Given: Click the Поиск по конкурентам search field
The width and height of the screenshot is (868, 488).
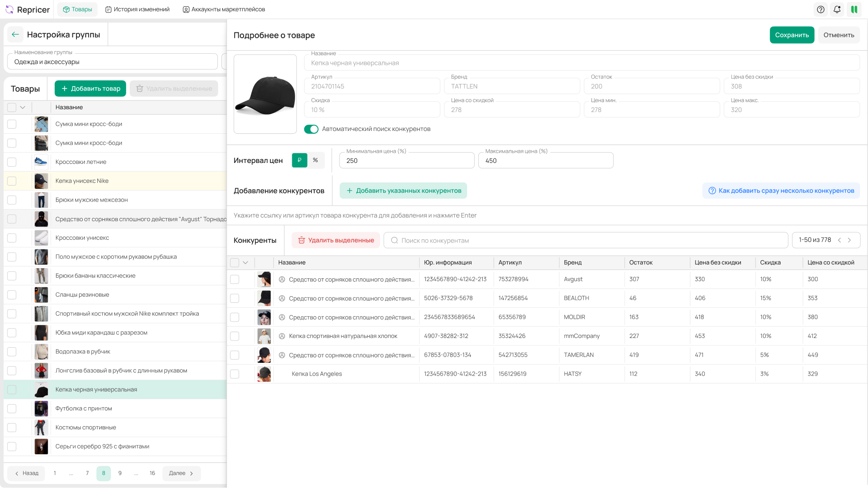Looking at the screenshot, I should 587,240.
